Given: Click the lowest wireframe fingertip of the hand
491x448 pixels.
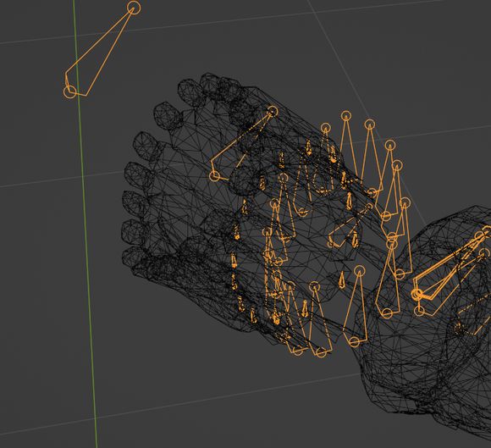Looking at the screenshot, I should click(129, 257).
